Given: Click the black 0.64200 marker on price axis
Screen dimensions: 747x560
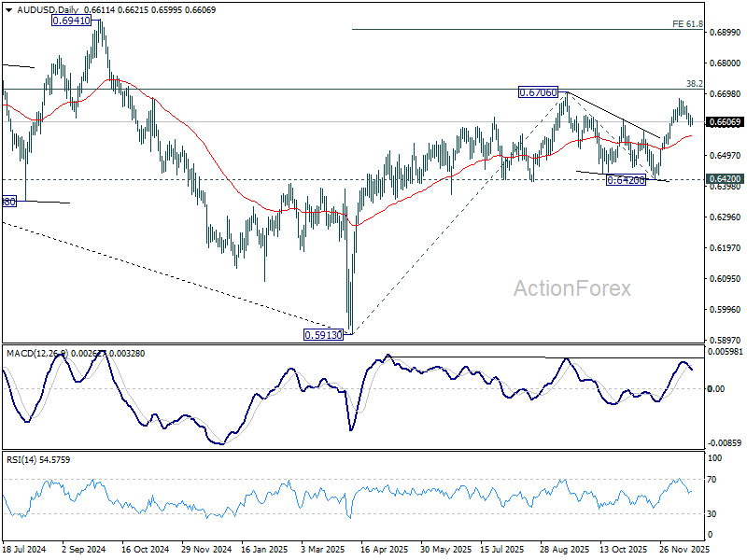Looking at the screenshot, I should pos(726,178).
